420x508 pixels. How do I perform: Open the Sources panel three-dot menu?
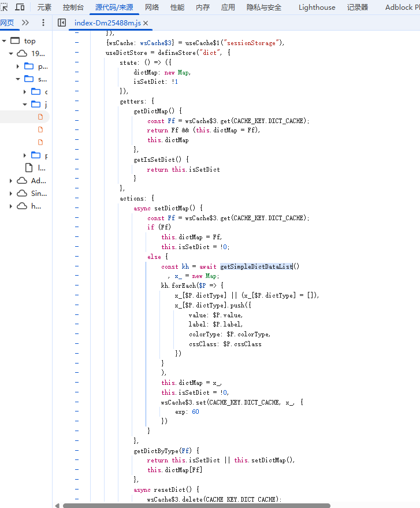[x=43, y=23]
